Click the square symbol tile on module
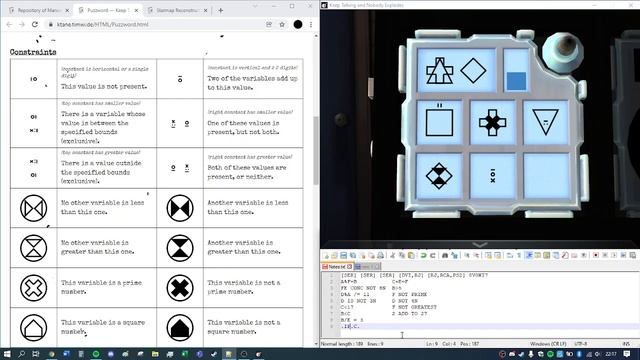Viewport: 640px width, 360px height. [439, 122]
